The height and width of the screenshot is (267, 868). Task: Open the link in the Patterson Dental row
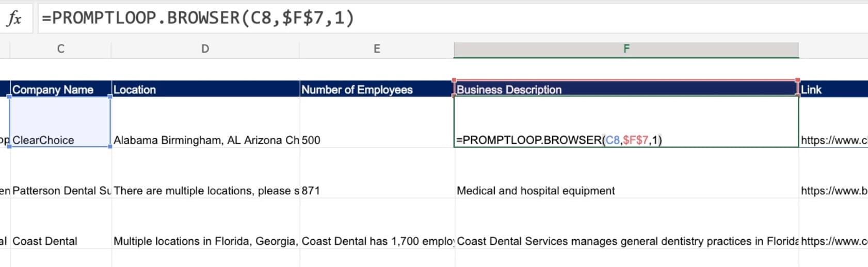[833, 190]
